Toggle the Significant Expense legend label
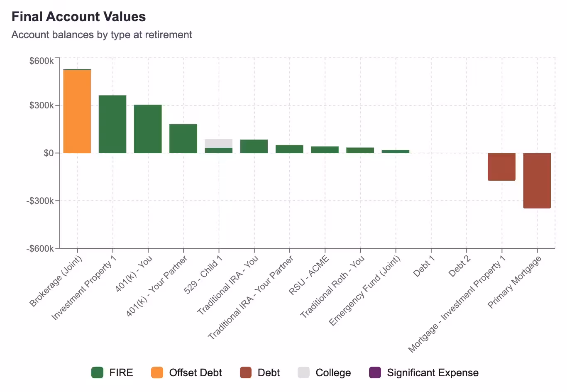The height and width of the screenshot is (392, 567). (433, 372)
